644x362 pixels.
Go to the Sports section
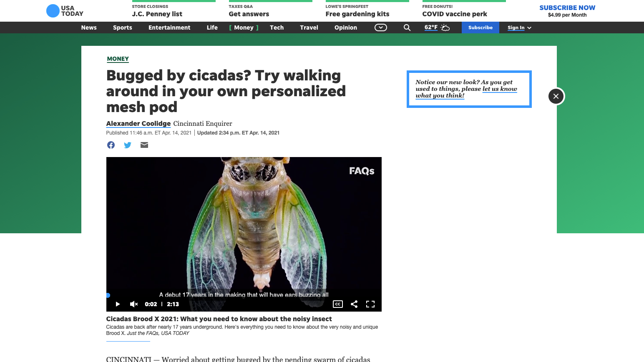(123, 27)
